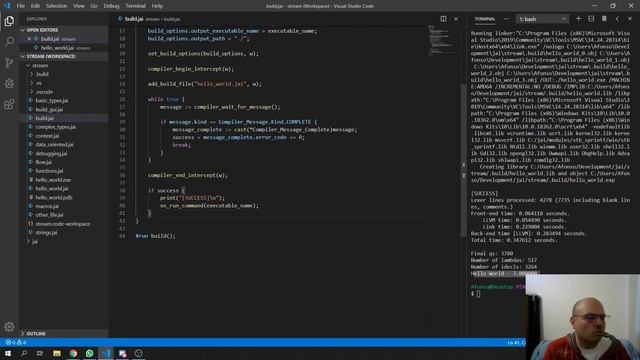Open the Debug view in activity bar
The image size is (640, 360).
pyautogui.click(x=9, y=83)
